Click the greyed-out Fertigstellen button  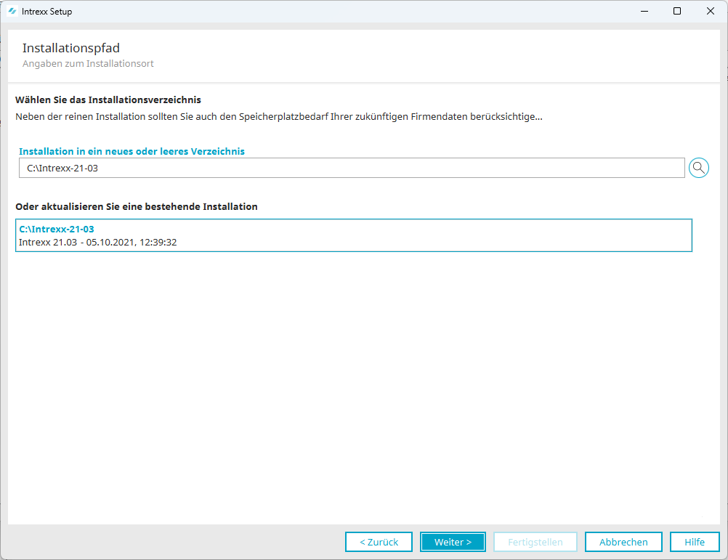535,542
